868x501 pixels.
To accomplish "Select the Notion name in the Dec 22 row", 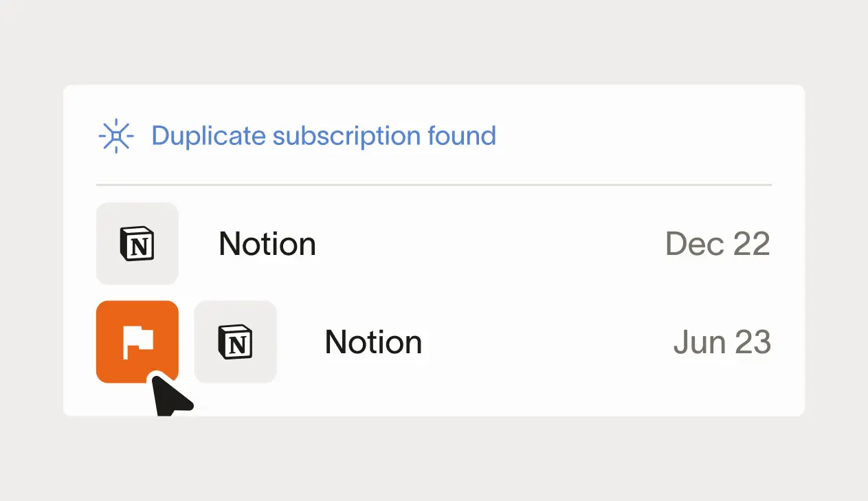I will click(267, 244).
